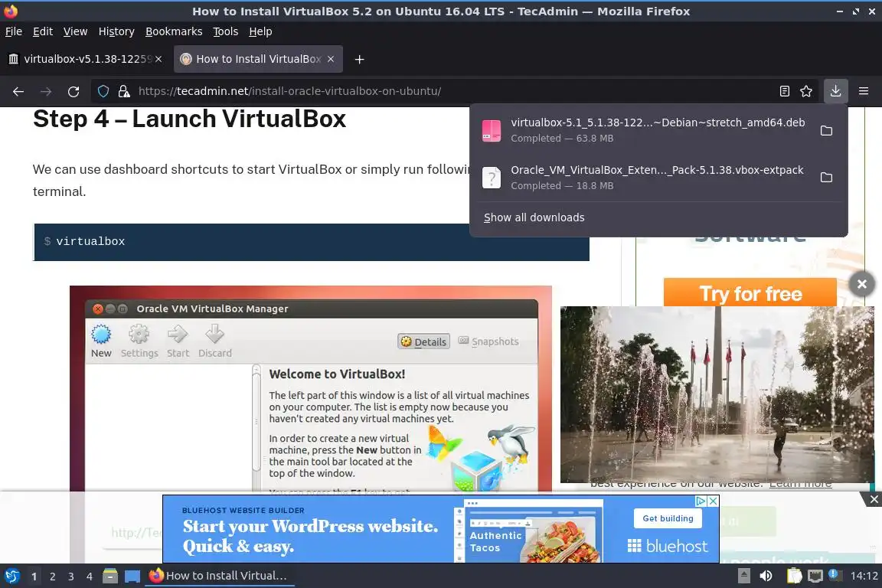Image resolution: width=882 pixels, height=588 pixels.
Task: Open the History menu
Action: (116, 31)
